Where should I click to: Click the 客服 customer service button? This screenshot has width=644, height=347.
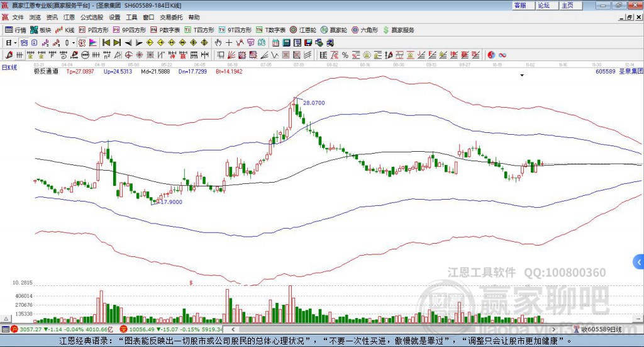[523, 5]
